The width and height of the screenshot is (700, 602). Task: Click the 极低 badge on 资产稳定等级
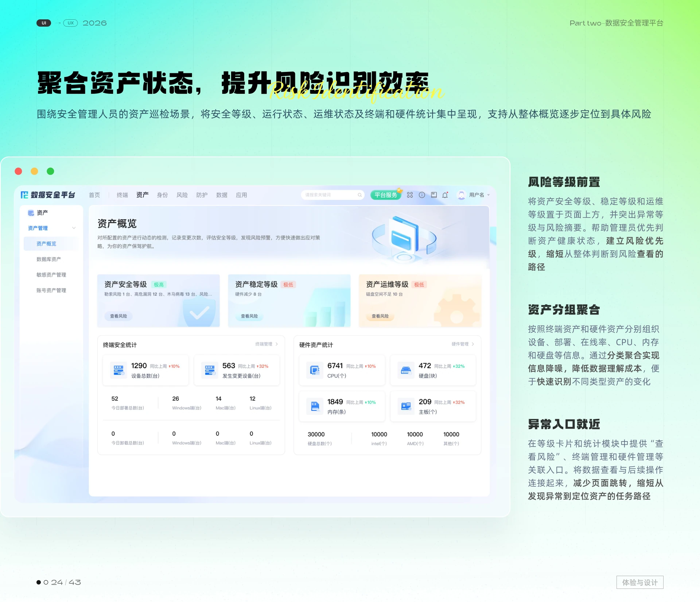click(288, 285)
